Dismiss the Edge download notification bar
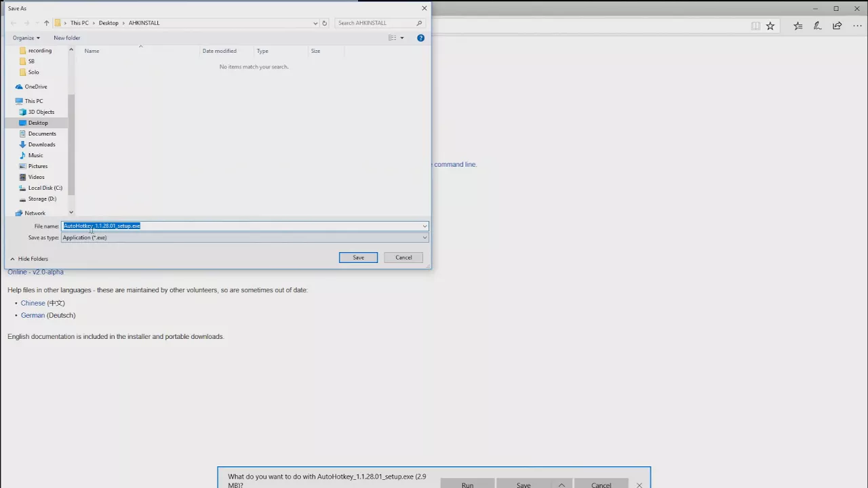The height and width of the screenshot is (488, 868). [x=639, y=485]
